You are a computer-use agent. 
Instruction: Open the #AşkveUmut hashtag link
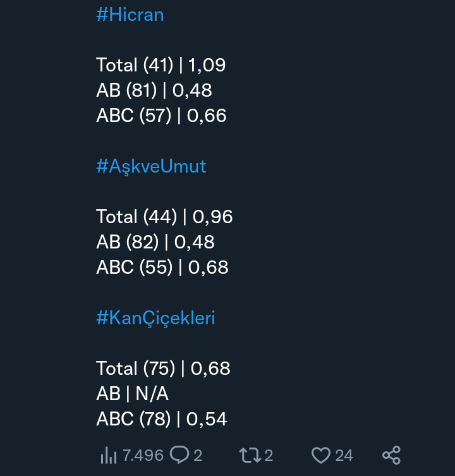coord(151,166)
